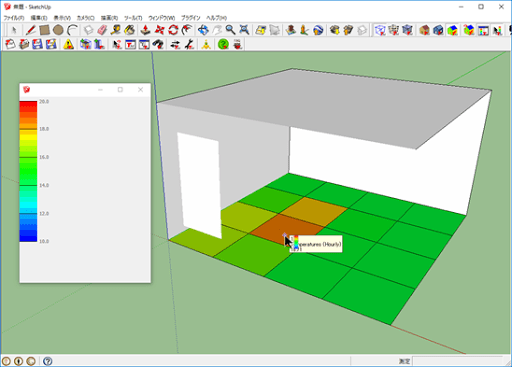Image resolution: width=512 pixels, height=367 pixels.
Task: Click the Open model toolbox icon
Action: [24, 44]
